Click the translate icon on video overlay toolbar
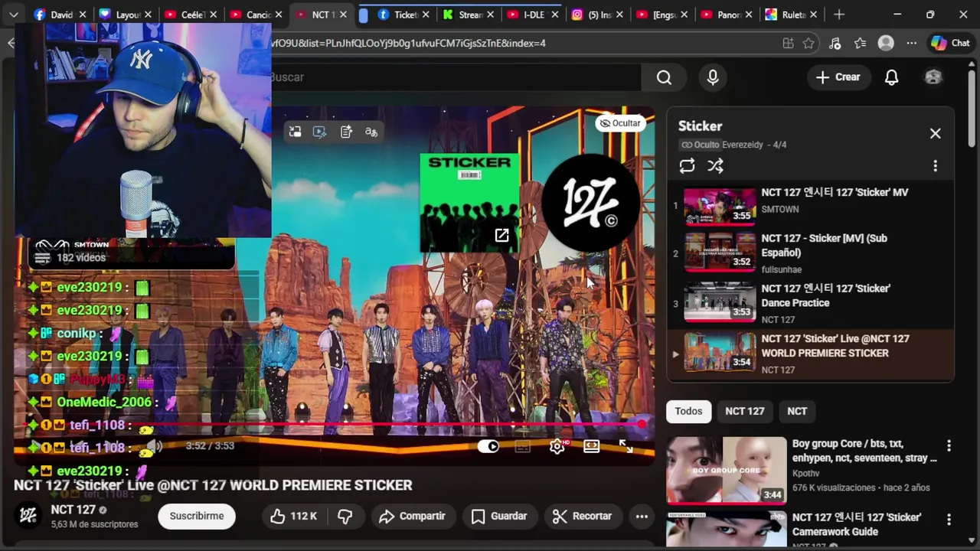980x551 pixels. click(x=371, y=132)
